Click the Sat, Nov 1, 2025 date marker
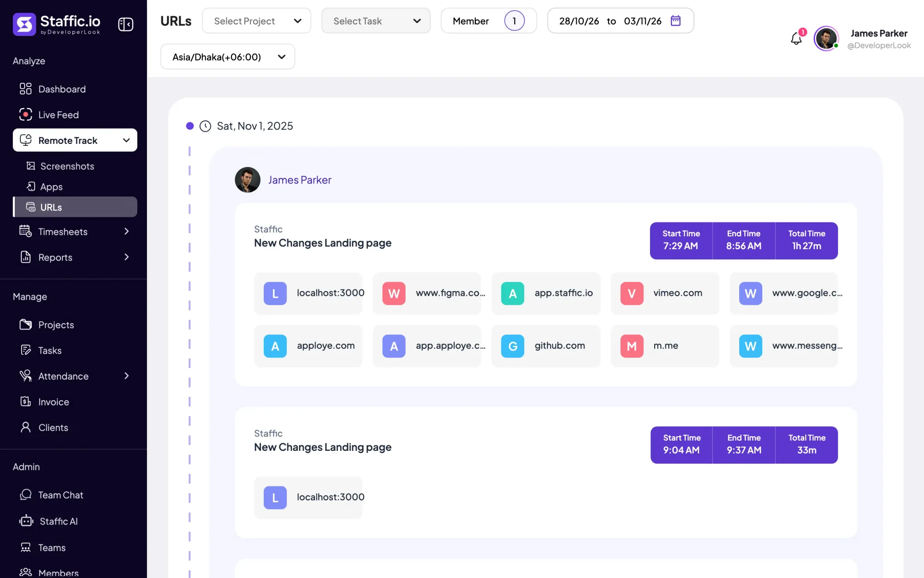The width and height of the screenshot is (924, 578). 240,126
